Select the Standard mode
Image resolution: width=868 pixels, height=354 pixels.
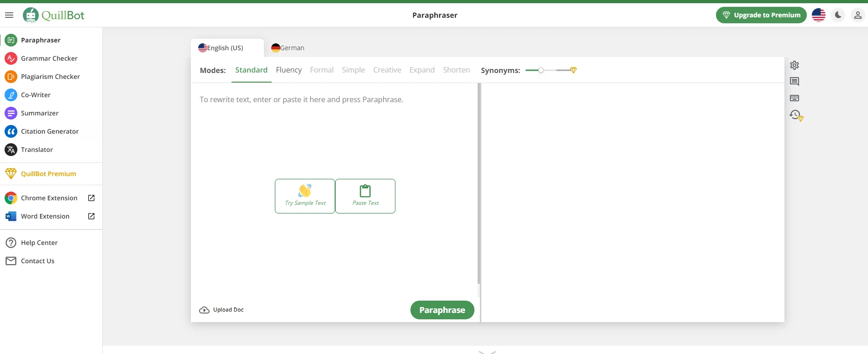251,70
